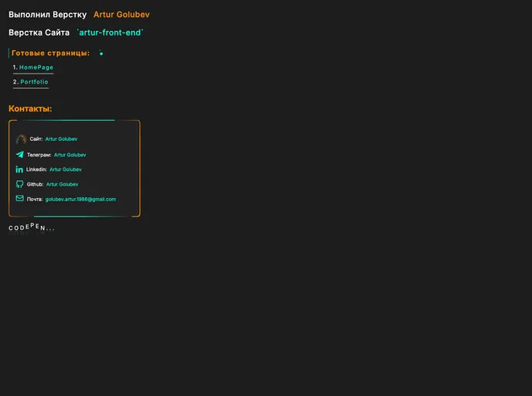Click the Готовые страницы: heading
The width and height of the screenshot is (532, 396).
[x=50, y=53]
